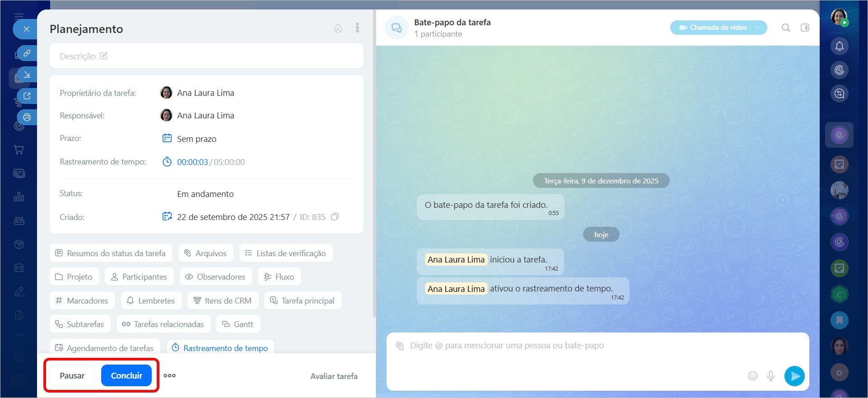The image size is (868, 398).
Task: Click the tracked time 00:00:03 value
Action: tap(192, 162)
